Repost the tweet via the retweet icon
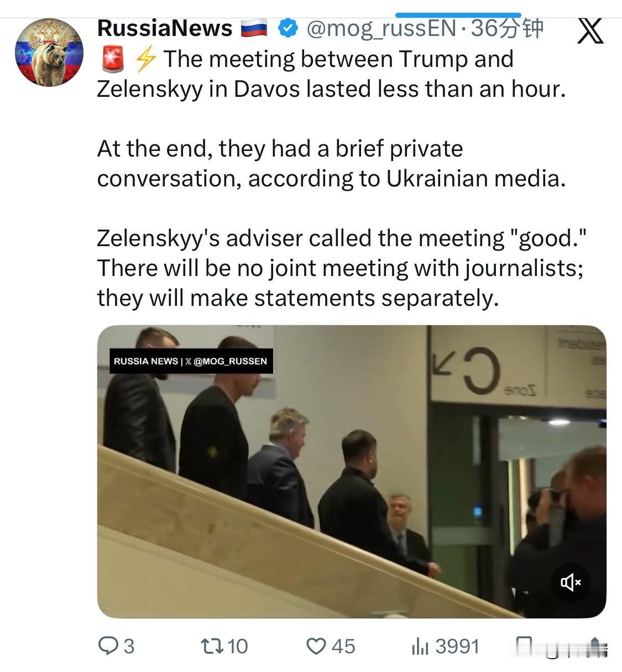Viewport: 622px width, 672px height. pyautogui.click(x=213, y=645)
